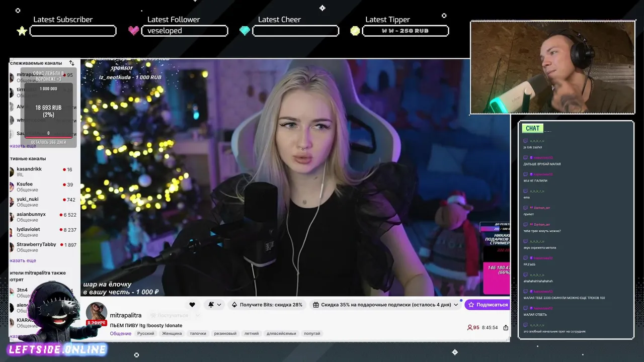The image size is (644, 362).
Task: Click the share stream icon
Action: 506,327
